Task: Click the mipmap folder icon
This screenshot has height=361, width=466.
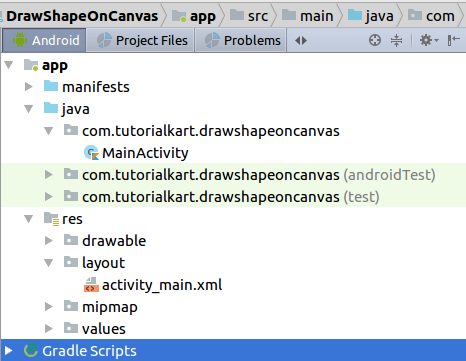Action: [x=71, y=306]
